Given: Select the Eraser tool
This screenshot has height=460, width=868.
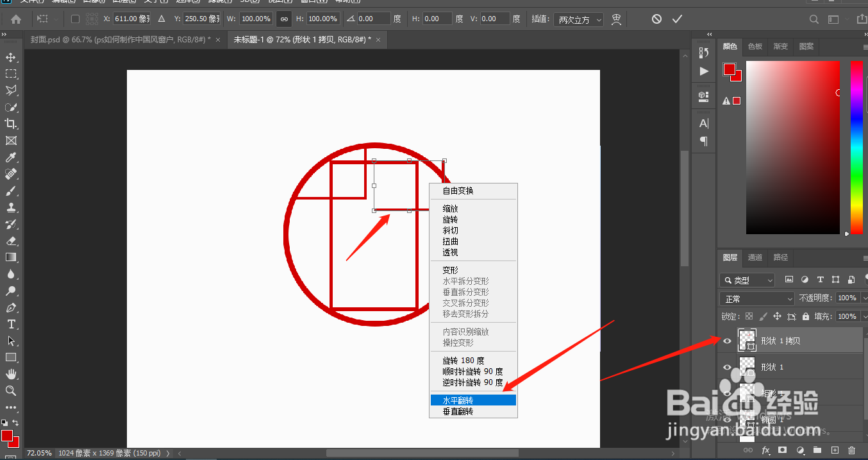Looking at the screenshot, I should [11, 241].
